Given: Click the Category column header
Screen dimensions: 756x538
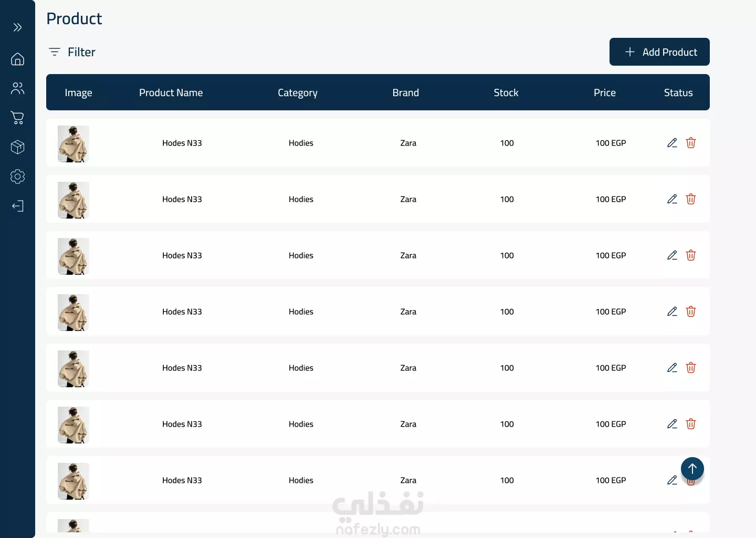Looking at the screenshot, I should click(298, 93).
